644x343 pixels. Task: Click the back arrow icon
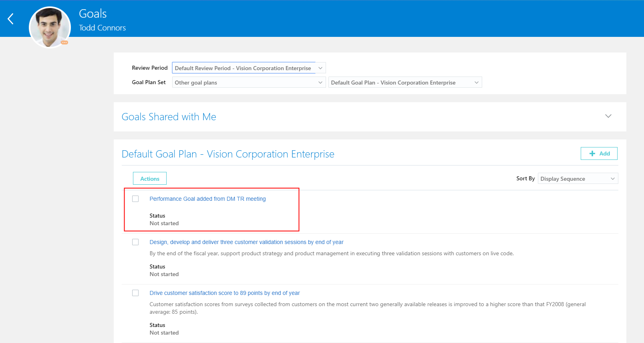coord(11,18)
